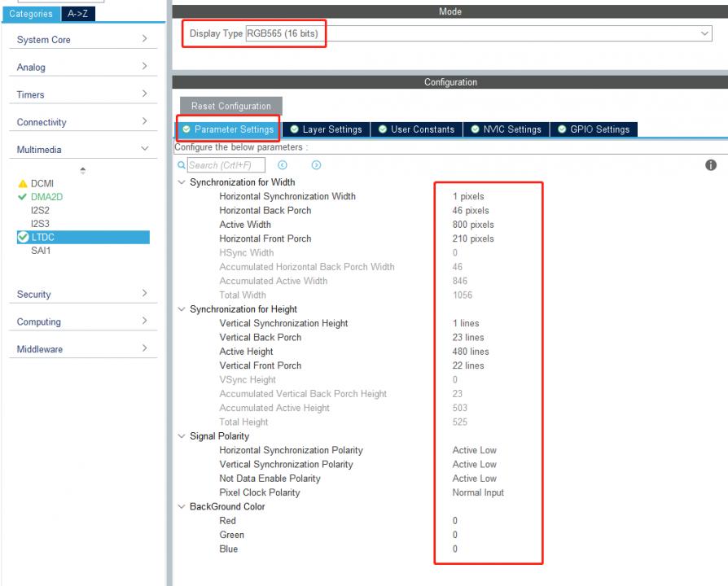Screen dimensions: 728x586
Task: Collapse Synchronization for Width section
Action: [182, 182]
